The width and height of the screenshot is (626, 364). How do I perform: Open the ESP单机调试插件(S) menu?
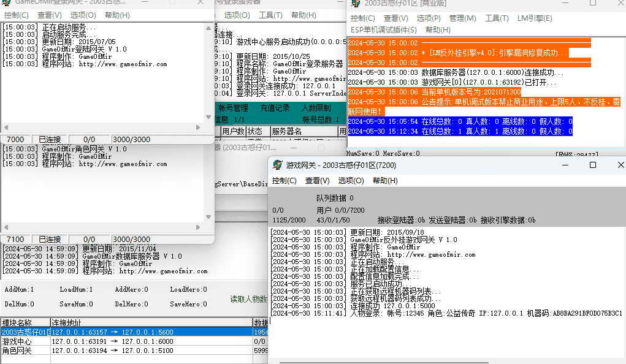tap(383, 30)
